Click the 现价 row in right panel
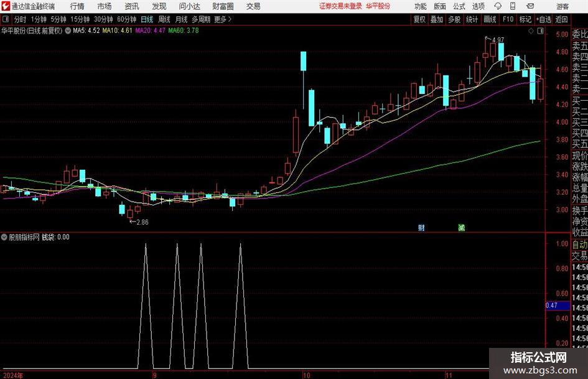Viewport: 588px width, 379px height. click(580, 156)
